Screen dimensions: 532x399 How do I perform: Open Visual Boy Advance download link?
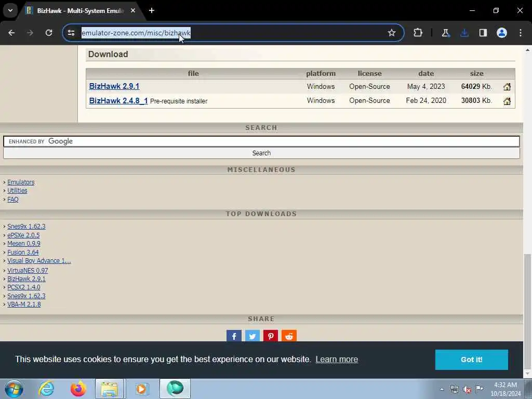[x=39, y=261]
